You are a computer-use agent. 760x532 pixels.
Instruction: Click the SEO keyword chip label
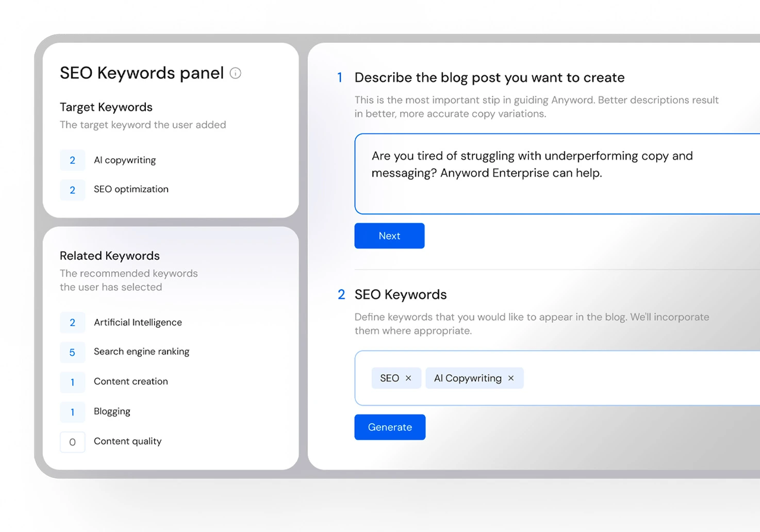click(389, 378)
